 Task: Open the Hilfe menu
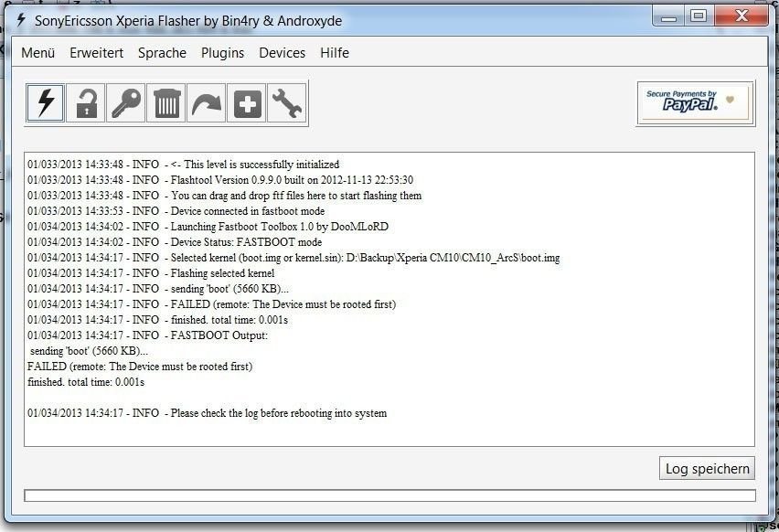(335, 53)
